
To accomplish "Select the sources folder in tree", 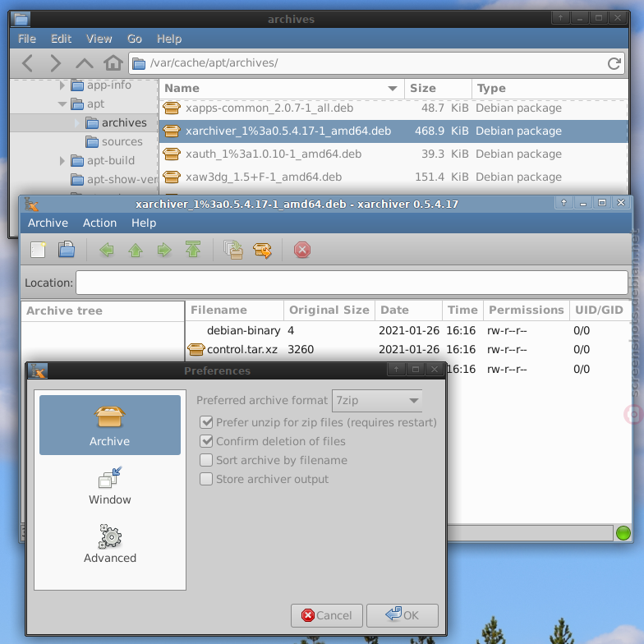I will click(x=114, y=141).
